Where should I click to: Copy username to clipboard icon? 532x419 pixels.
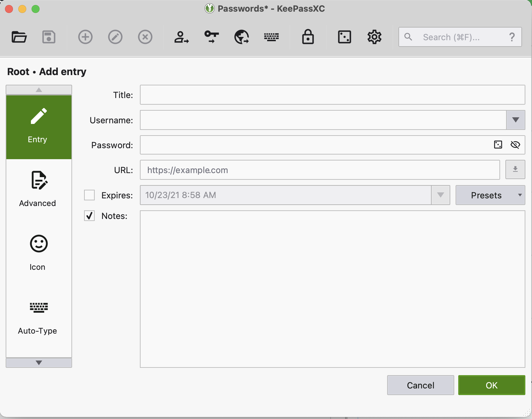click(x=181, y=37)
